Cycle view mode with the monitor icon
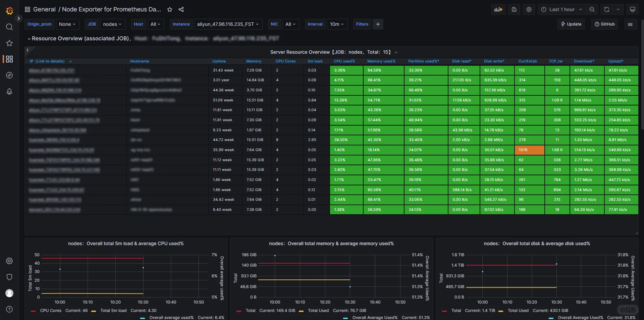 click(633, 9)
